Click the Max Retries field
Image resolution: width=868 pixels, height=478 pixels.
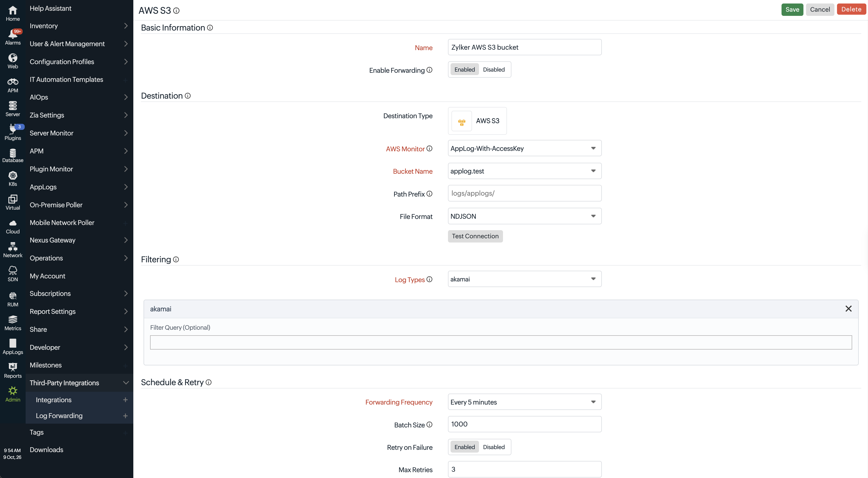[x=524, y=469]
